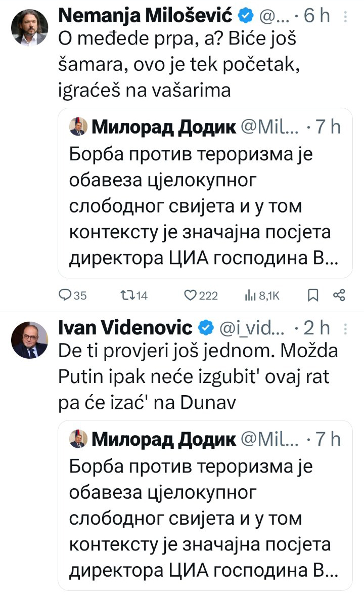
Task: Click verified badge next to Ivan Videnovic
Action: 205,328
